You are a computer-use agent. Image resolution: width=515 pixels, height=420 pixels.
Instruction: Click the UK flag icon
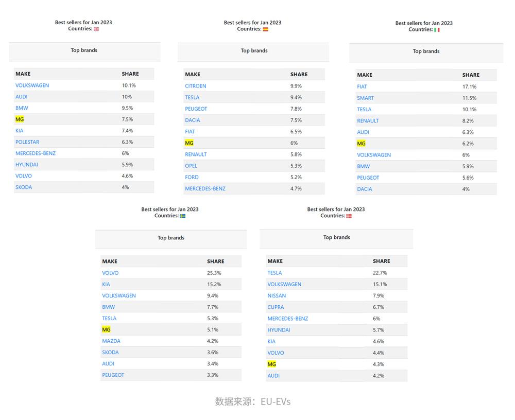pyautogui.click(x=96, y=29)
